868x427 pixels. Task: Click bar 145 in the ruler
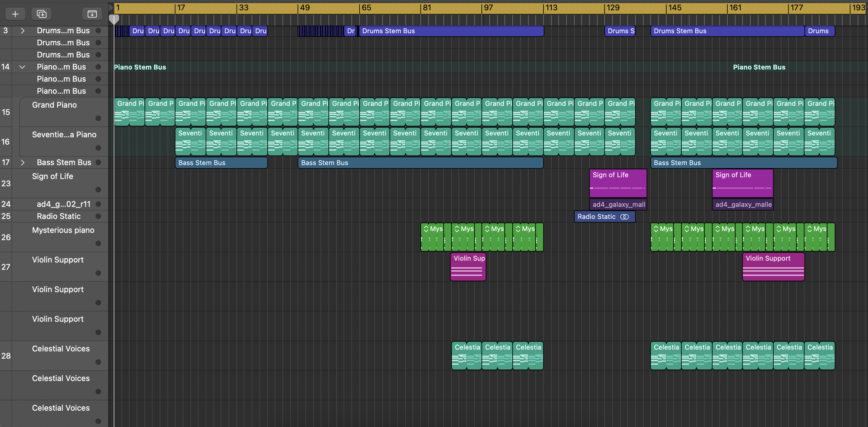click(674, 8)
